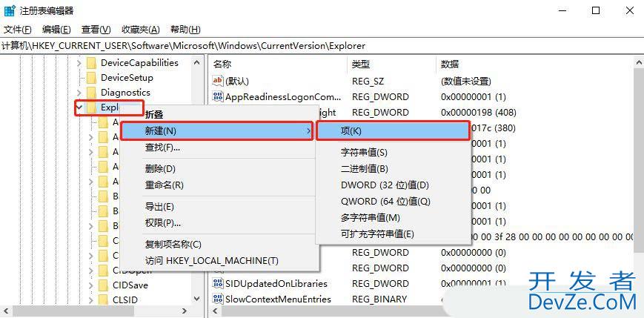Expand the CLSID tree node
Image resolution: width=644 pixels, height=318 pixels.
coord(90,299)
